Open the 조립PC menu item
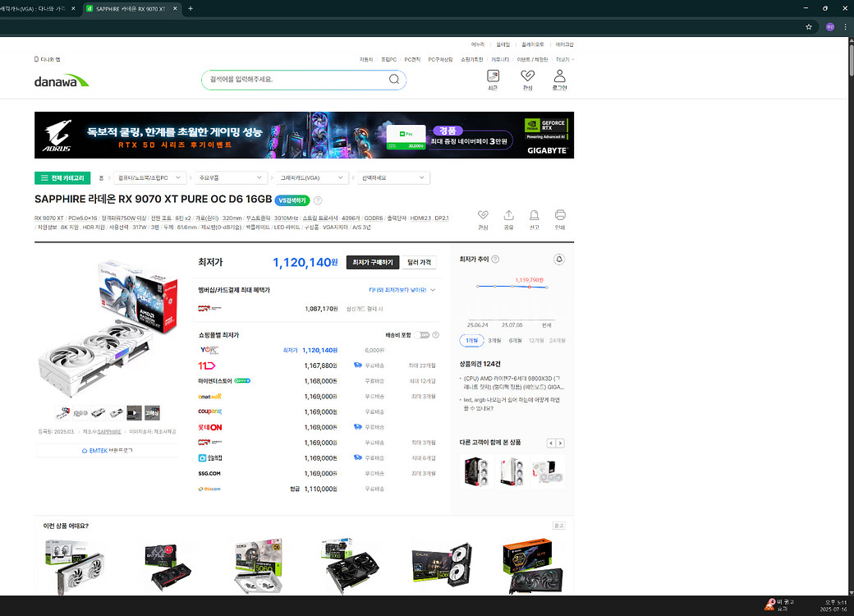854x616 pixels. click(x=389, y=59)
